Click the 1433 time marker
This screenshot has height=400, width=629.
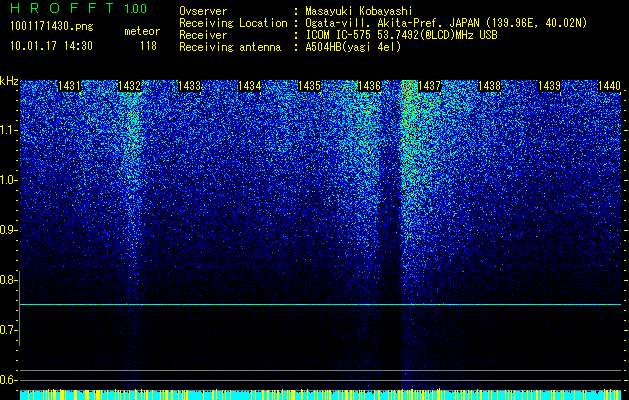(189, 86)
